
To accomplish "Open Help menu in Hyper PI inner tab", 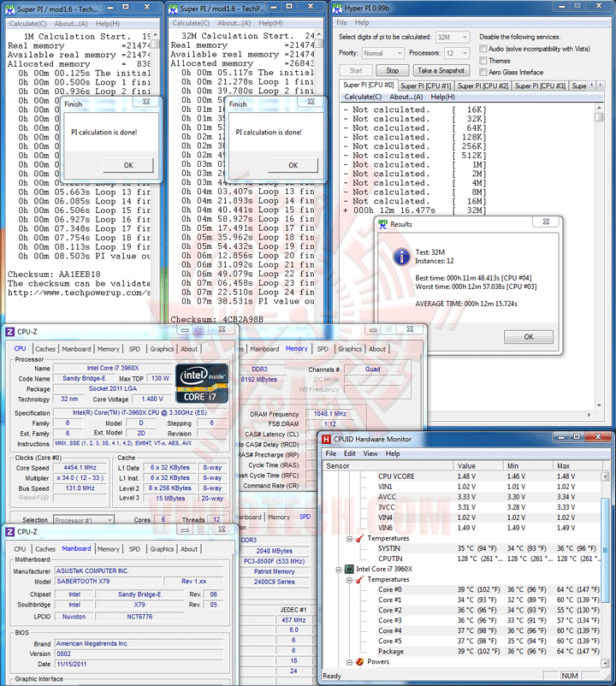I will pyautogui.click(x=443, y=97).
